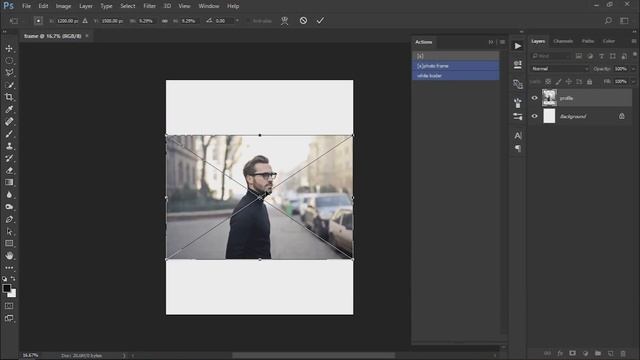
Task: Select the Dodge tool
Action: pyautogui.click(x=9, y=207)
